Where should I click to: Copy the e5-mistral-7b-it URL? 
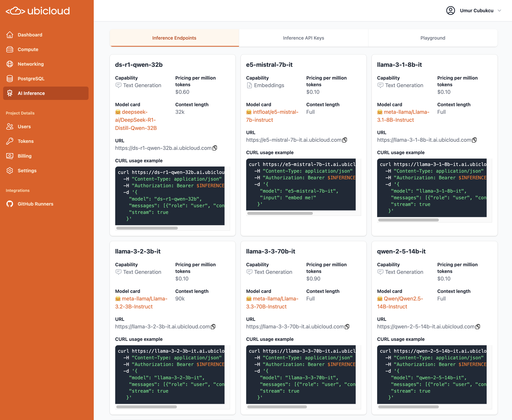click(x=345, y=140)
